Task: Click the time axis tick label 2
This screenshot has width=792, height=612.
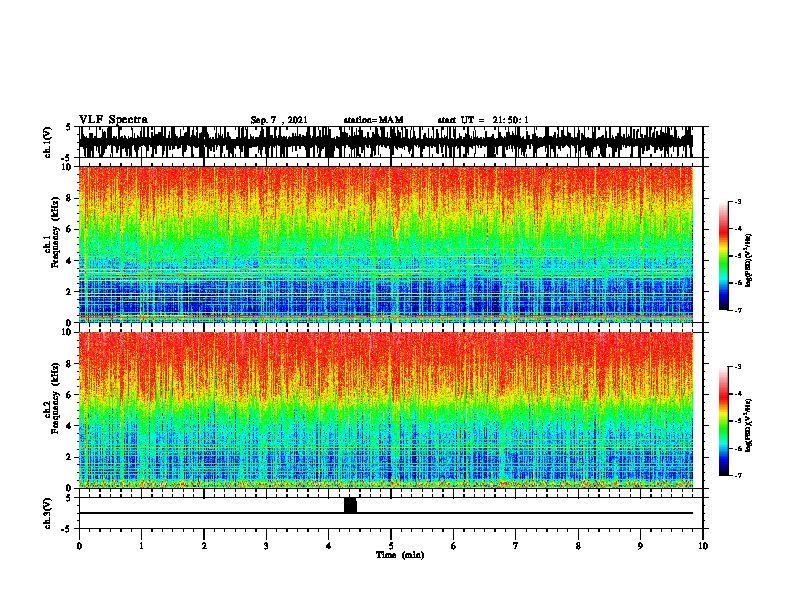Action: tap(204, 546)
